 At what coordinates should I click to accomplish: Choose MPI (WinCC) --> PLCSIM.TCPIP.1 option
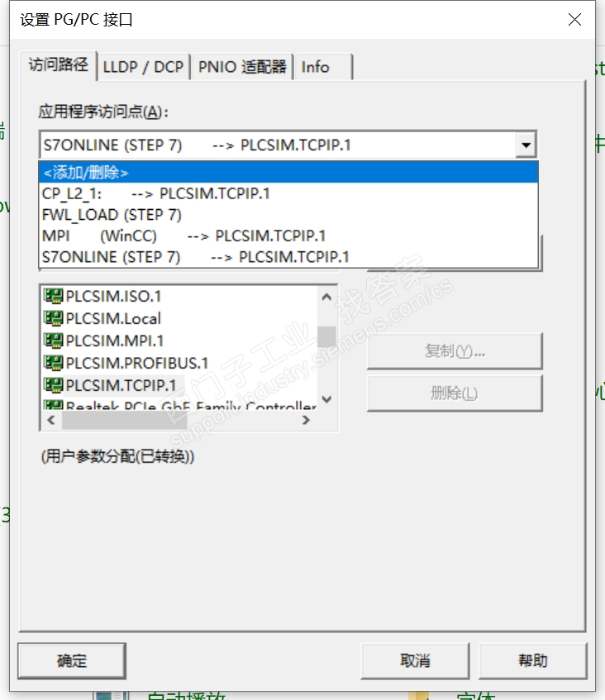[x=288, y=236]
